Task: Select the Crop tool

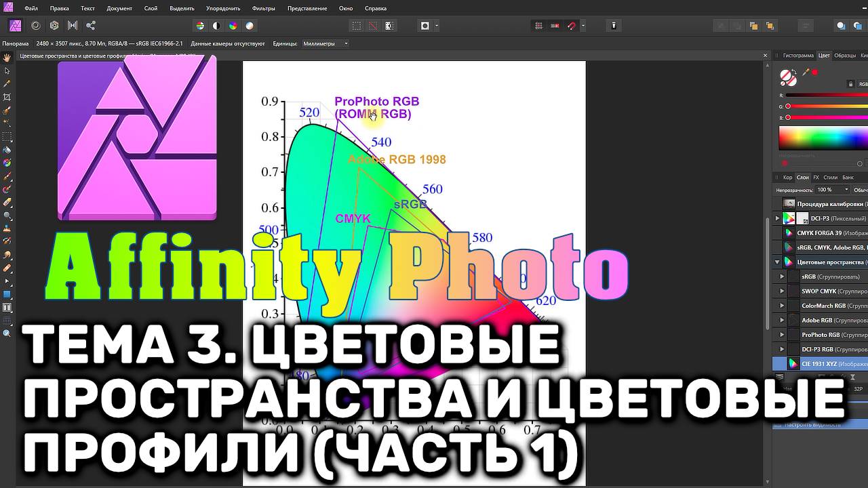Action: 7,97
